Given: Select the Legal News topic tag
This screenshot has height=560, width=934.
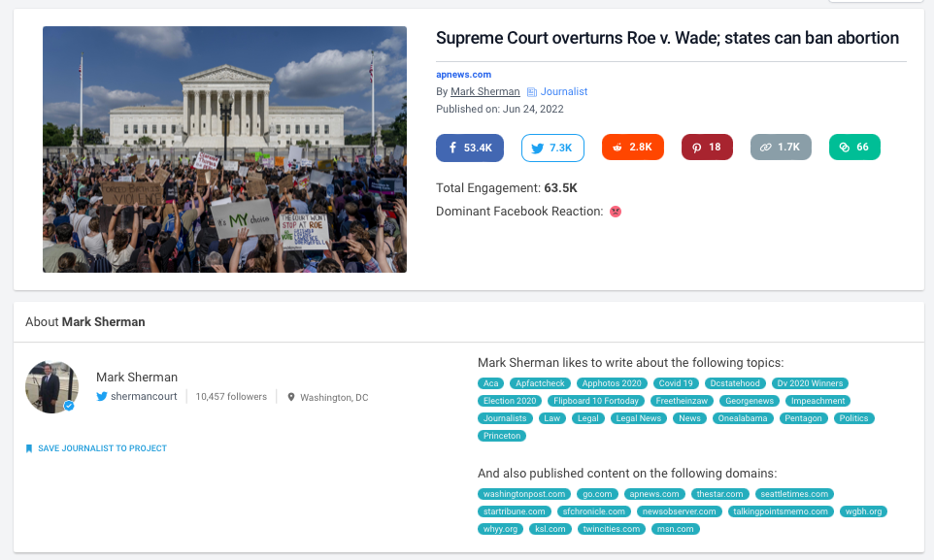Looking at the screenshot, I should click(x=637, y=418).
